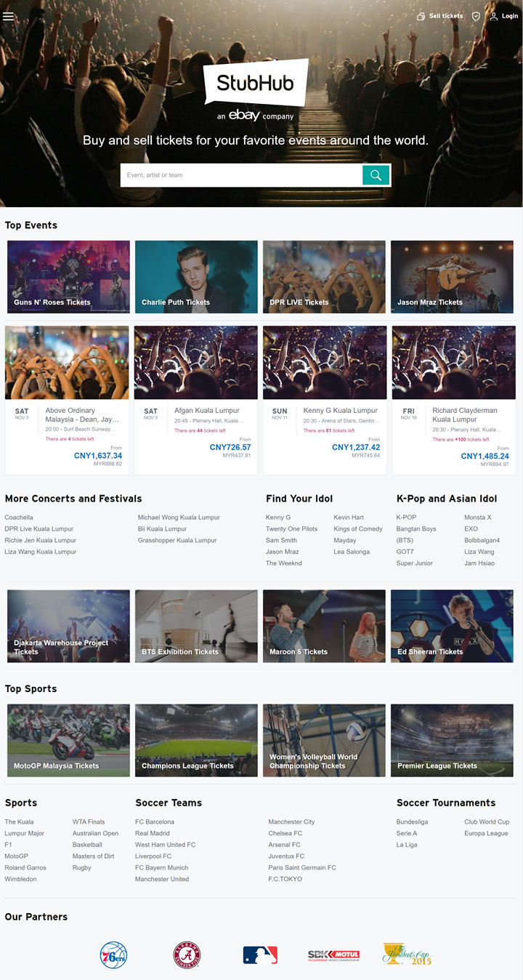
Task: Click the Login menu item
Action: point(510,16)
